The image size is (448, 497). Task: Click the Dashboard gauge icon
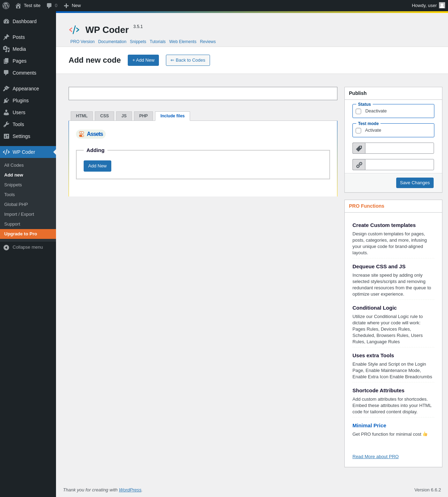coord(6,21)
